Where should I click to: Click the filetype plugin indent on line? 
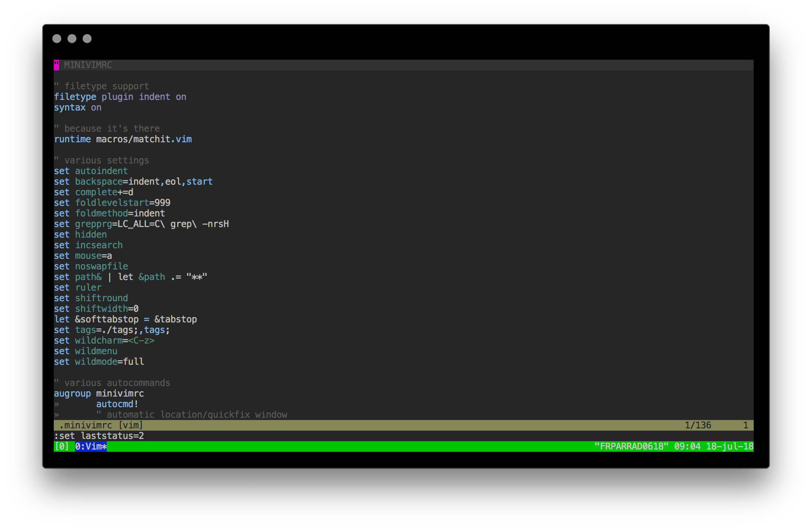[x=120, y=97]
